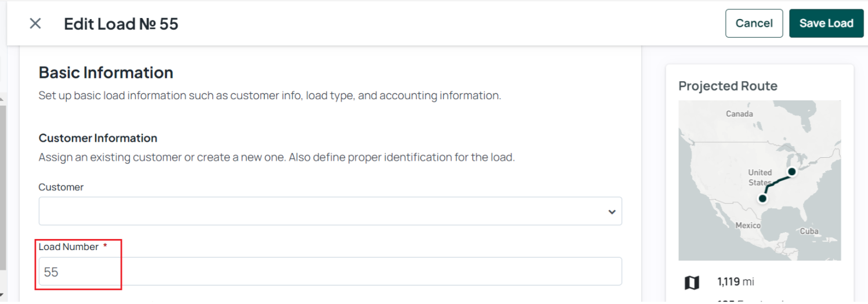The width and height of the screenshot is (868, 304).
Task: Open the Customer selection box
Action: [x=330, y=211]
